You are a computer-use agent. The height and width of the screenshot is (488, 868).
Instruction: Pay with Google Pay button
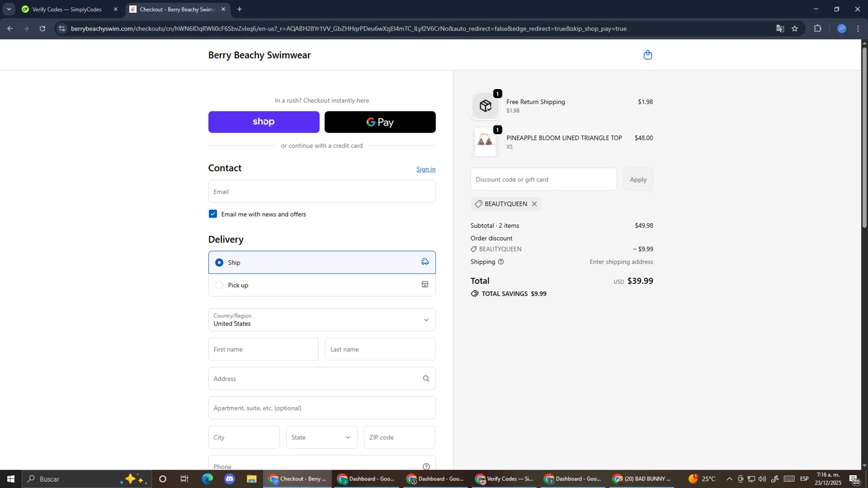point(380,122)
